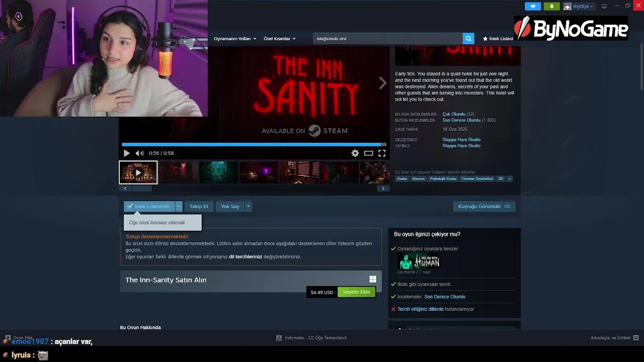Add tag with plus button
644x362 pixels.
510,179
